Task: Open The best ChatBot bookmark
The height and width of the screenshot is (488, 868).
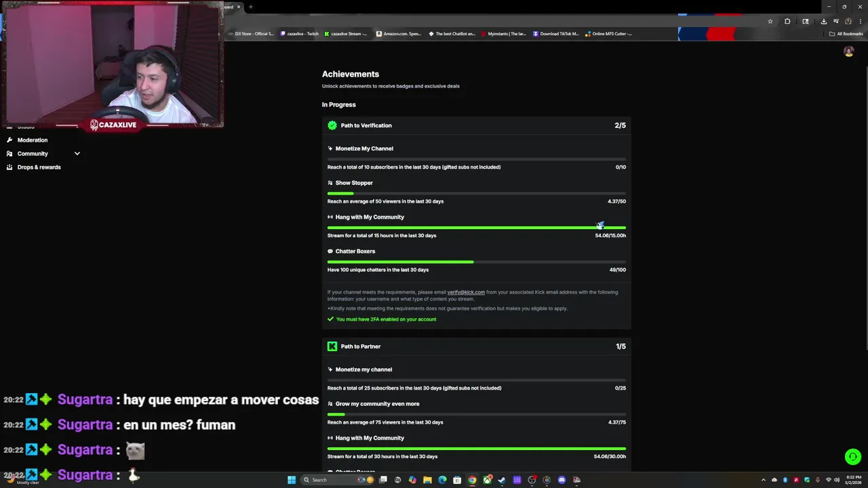Action: point(452,34)
